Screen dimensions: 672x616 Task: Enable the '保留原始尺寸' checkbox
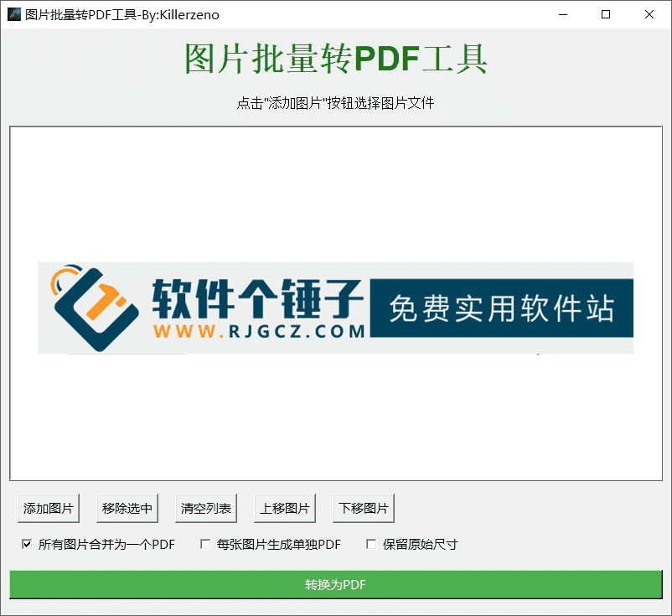pos(370,544)
